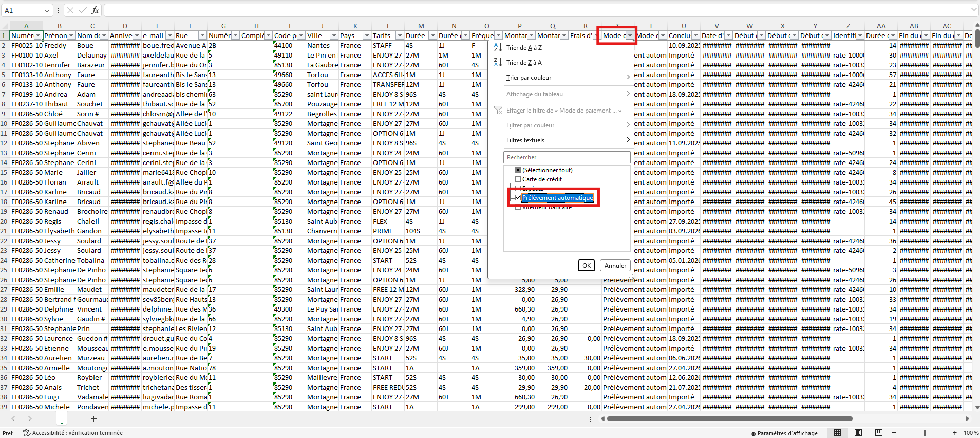Open Paramètres d'affichage in status bar

(x=783, y=433)
